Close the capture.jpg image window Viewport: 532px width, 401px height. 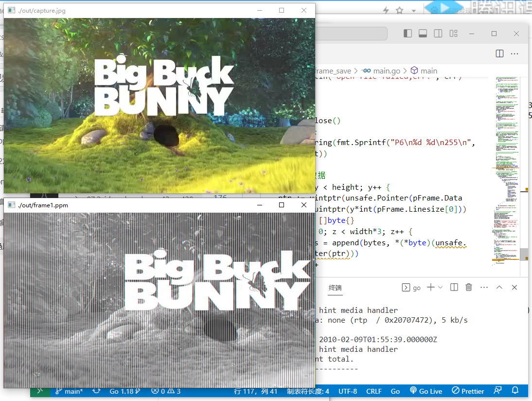point(304,11)
